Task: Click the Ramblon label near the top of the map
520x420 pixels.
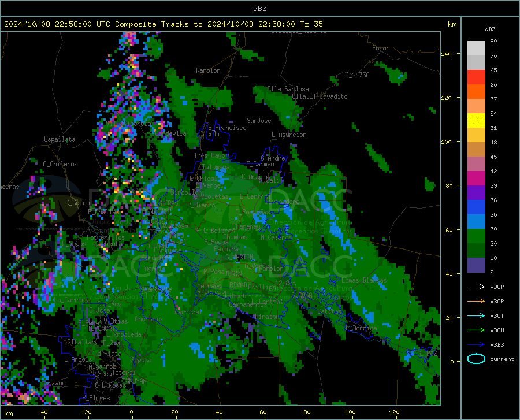Action: (x=208, y=70)
